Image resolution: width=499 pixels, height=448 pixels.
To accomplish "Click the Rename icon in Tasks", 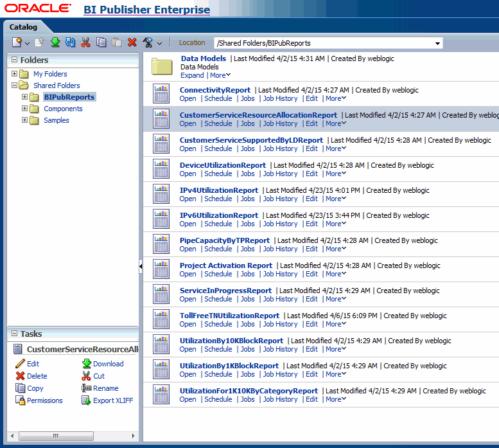I will point(86,388).
